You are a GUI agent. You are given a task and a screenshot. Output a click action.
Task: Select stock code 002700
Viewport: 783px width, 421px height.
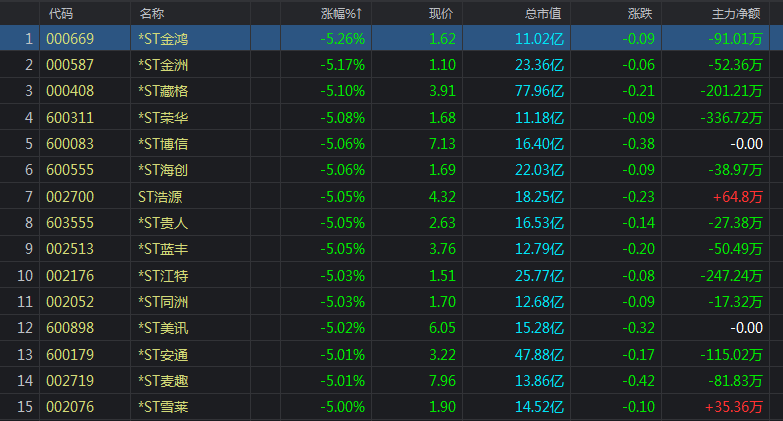point(70,197)
